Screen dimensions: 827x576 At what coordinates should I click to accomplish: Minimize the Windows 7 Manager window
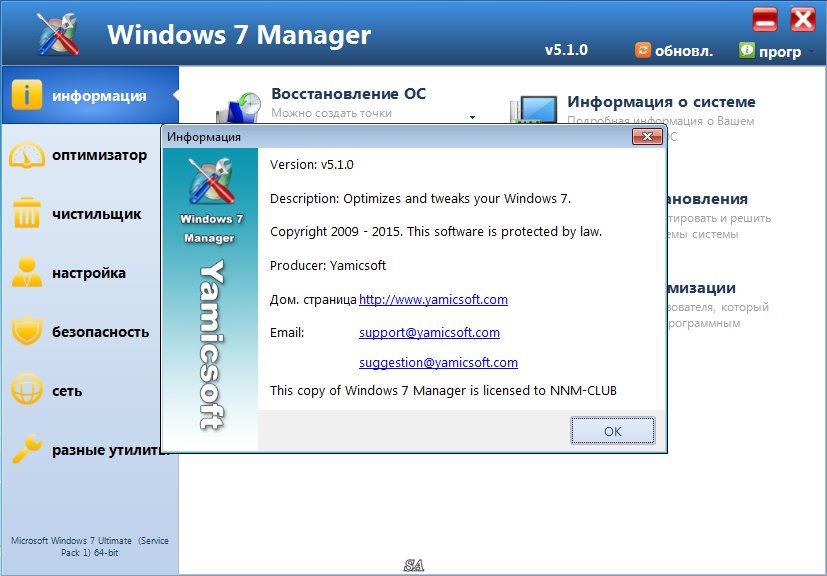pos(765,21)
